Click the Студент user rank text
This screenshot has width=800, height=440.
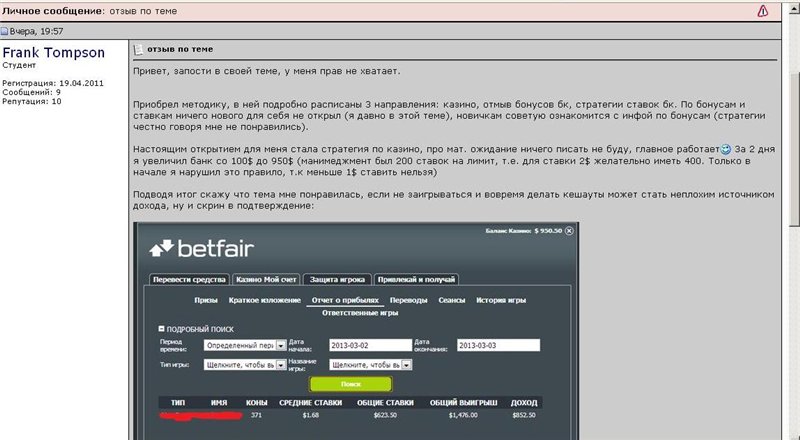(19, 65)
